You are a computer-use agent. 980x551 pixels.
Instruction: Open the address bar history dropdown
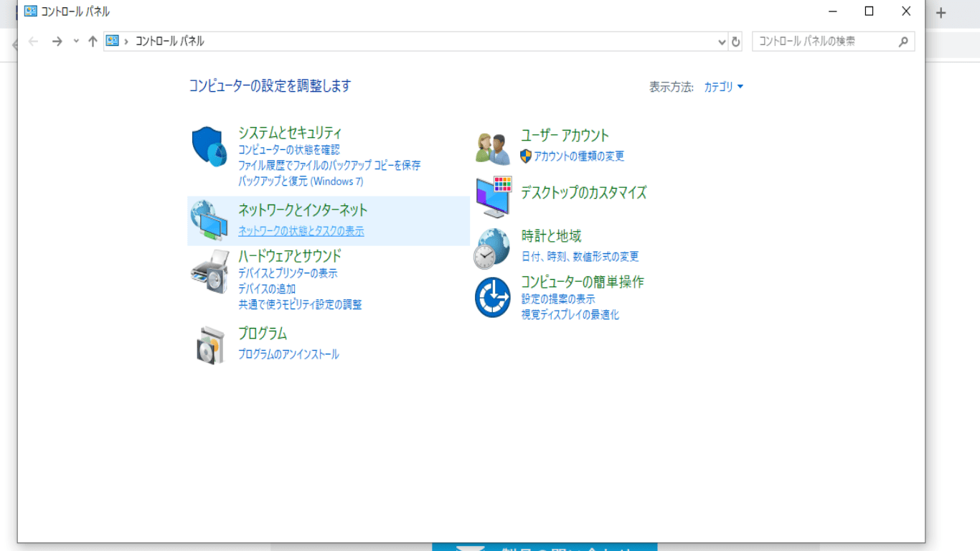[x=722, y=42]
